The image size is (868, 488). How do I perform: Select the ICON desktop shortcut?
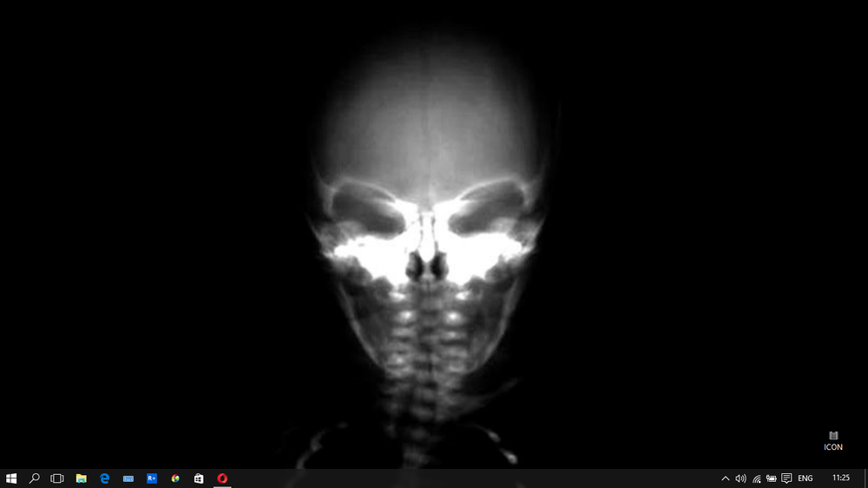click(x=833, y=440)
